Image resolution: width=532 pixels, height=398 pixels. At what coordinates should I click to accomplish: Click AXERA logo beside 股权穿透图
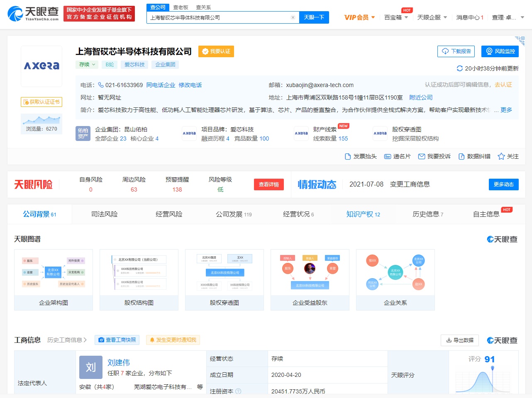coord(380,133)
